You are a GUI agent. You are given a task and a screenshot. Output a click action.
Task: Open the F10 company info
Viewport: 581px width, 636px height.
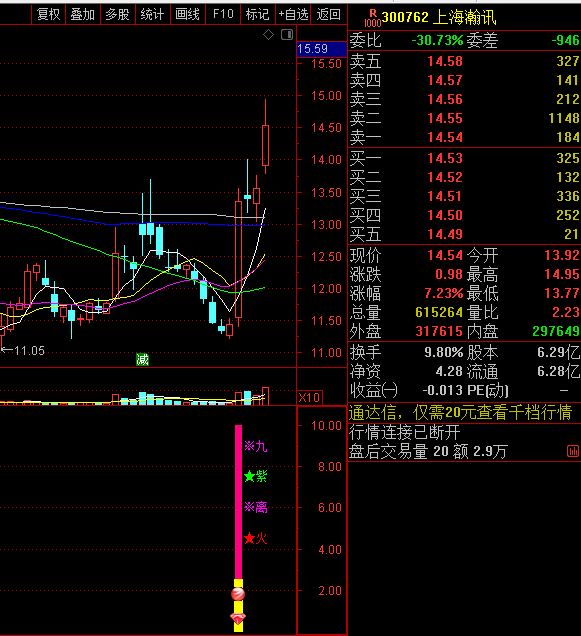click(x=223, y=15)
